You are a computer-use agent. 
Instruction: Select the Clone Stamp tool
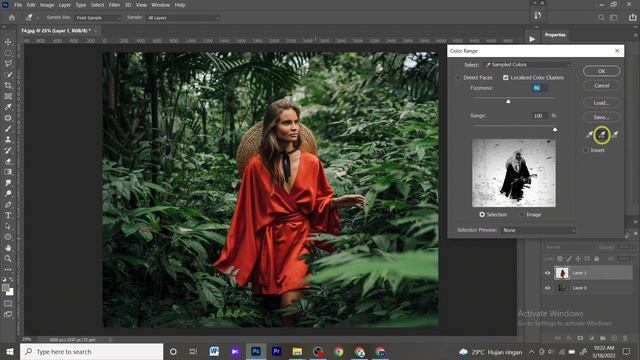tap(8, 140)
